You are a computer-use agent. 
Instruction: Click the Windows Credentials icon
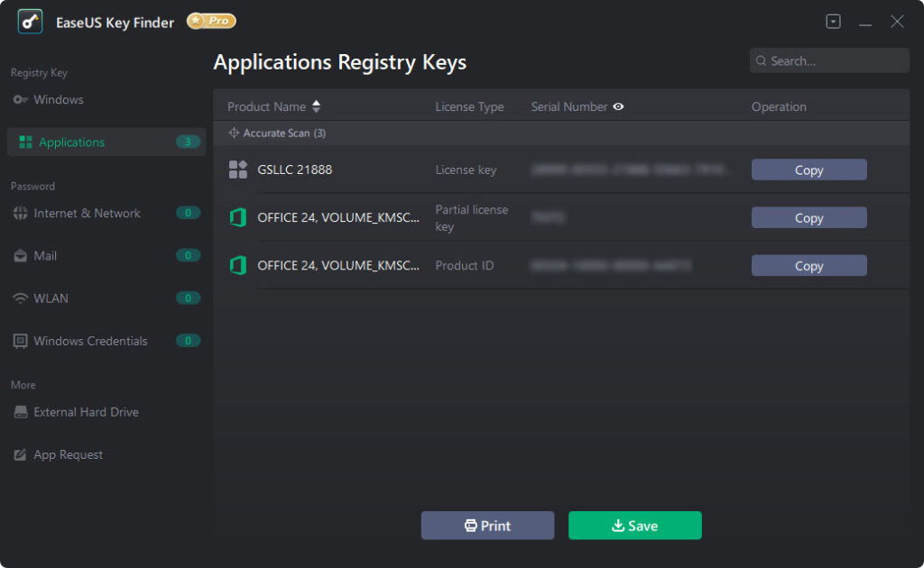point(20,342)
